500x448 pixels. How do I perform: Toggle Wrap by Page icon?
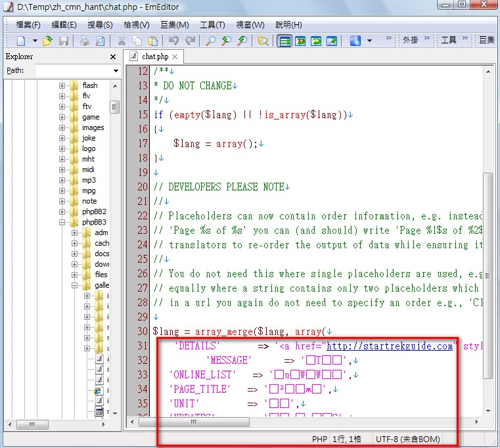coord(332,41)
